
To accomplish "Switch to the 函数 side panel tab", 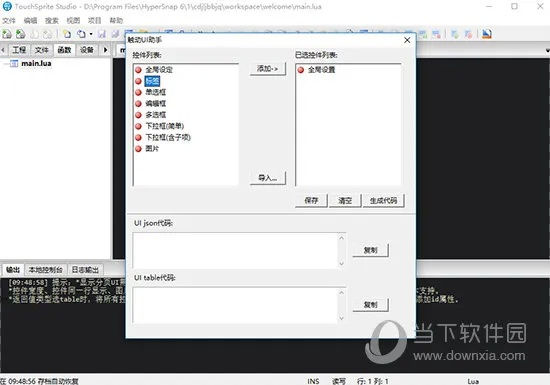I will [x=64, y=50].
